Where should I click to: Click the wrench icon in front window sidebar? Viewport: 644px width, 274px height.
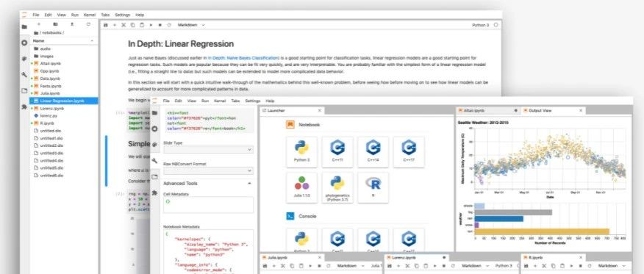(154, 161)
